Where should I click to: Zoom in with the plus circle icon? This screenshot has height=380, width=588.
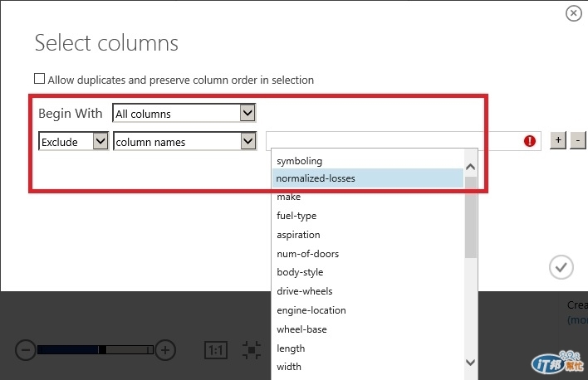(165, 350)
